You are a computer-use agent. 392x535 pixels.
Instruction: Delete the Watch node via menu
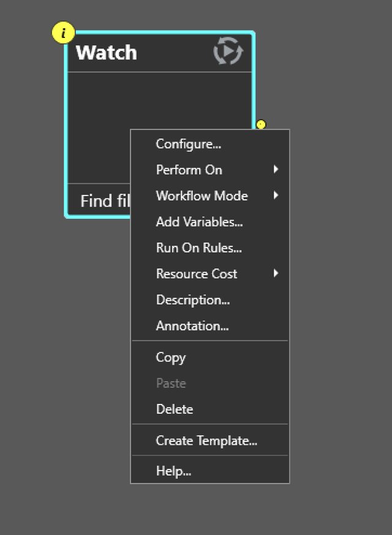click(x=210, y=409)
